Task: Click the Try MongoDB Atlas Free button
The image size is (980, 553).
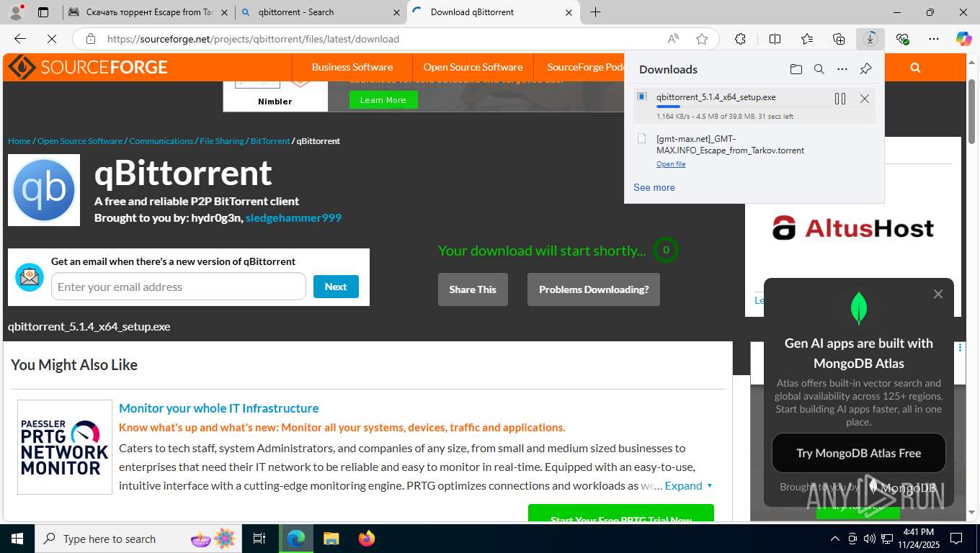Action: [x=859, y=453]
